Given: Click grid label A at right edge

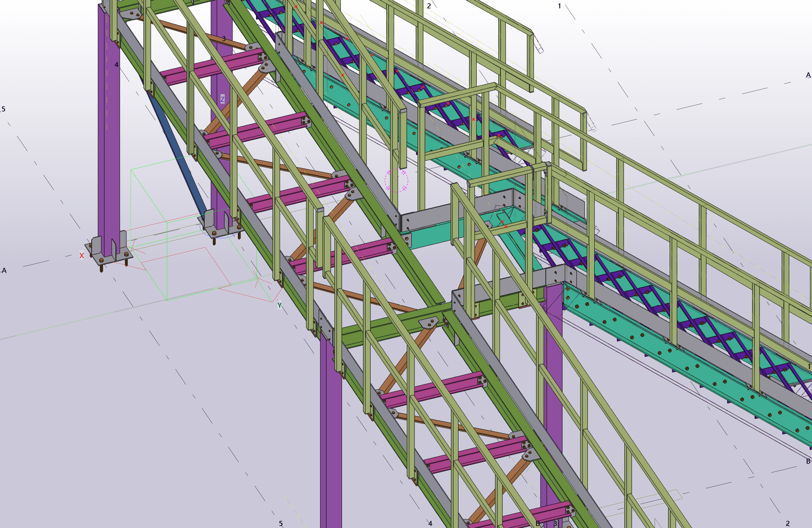Looking at the screenshot, I should (x=808, y=75).
